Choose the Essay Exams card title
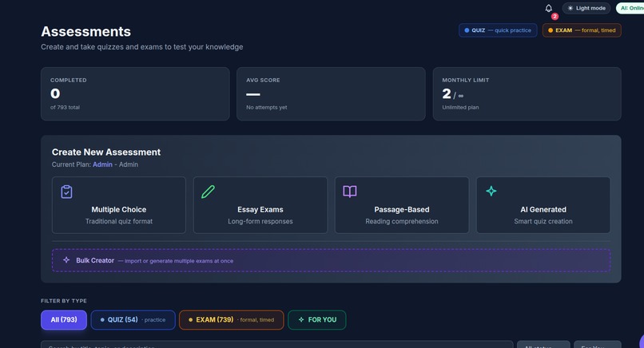Viewport: 644px width, 348px height. (x=260, y=210)
